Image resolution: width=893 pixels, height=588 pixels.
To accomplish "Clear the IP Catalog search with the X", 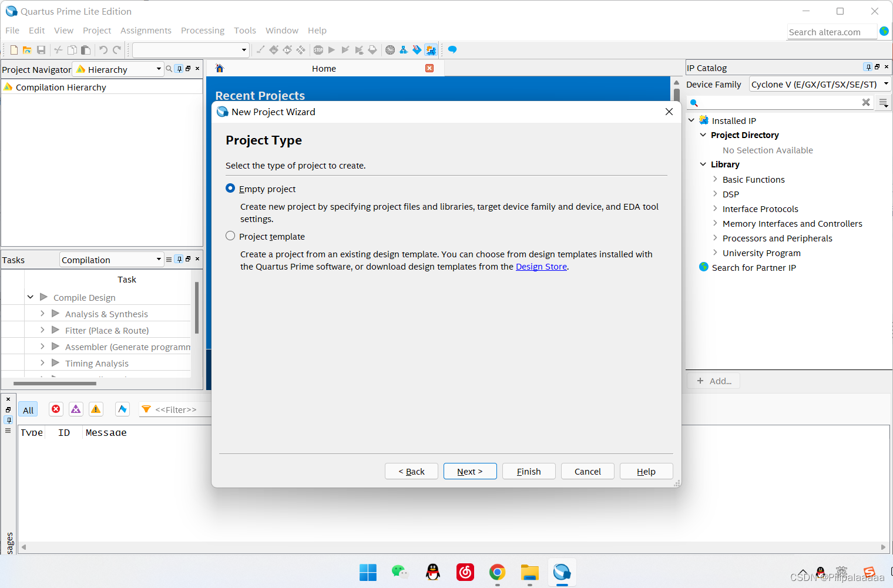I will 866,102.
